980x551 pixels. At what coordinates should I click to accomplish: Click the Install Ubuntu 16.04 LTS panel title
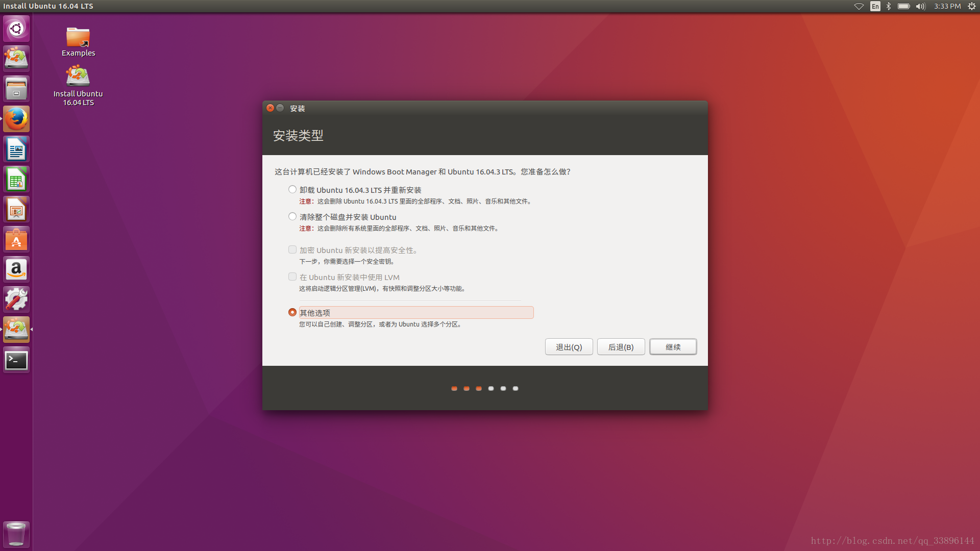click(48, 6)
